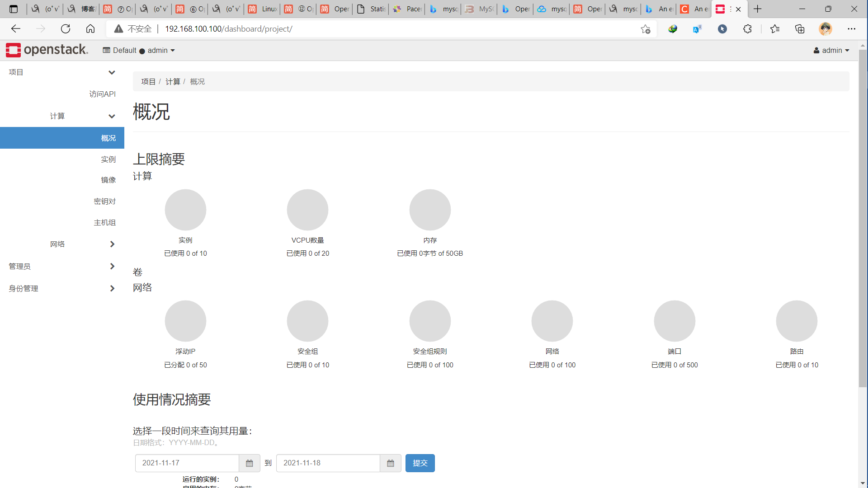
Task: Open the 镜像 sidebar menu item
Action: click(x=108, y=180)
